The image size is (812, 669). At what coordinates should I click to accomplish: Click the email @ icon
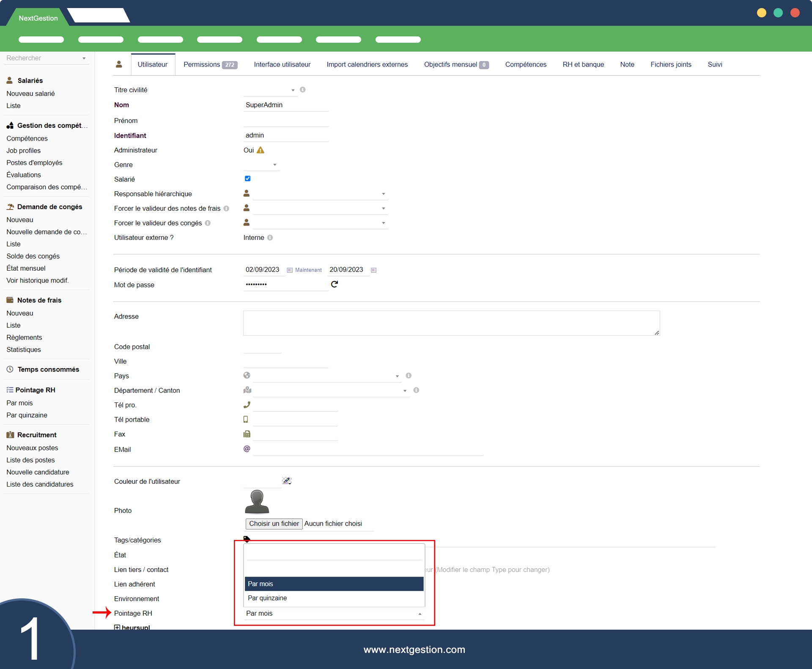click(247, 449)
